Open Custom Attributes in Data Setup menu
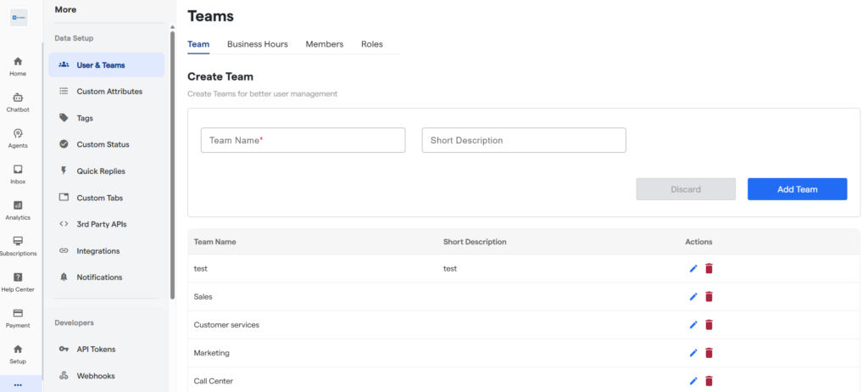 pyautogui.click(x=109, y=92)
